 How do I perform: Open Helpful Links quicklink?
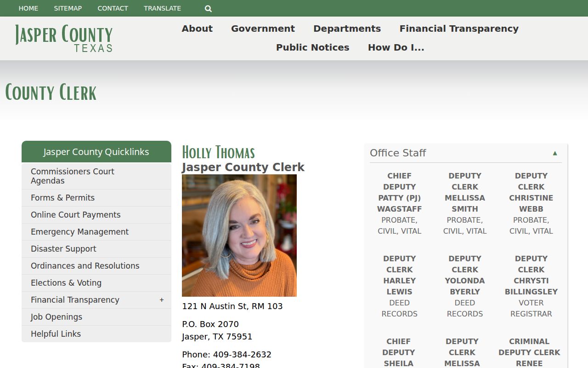tap(96, 334)
